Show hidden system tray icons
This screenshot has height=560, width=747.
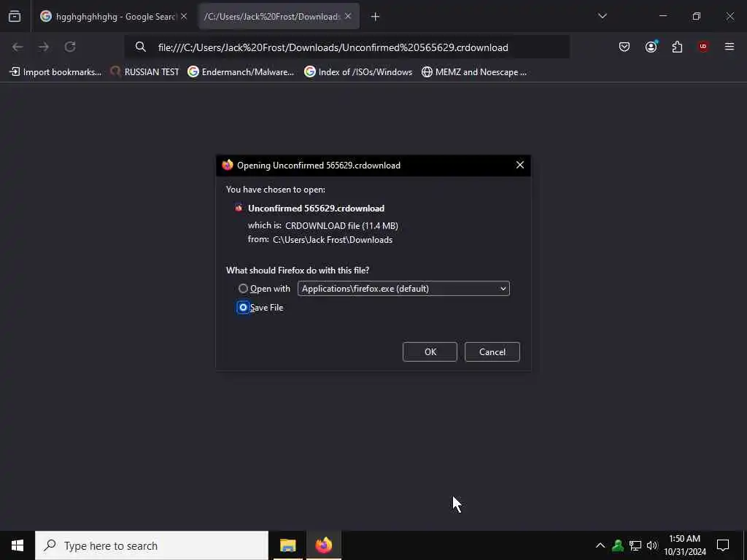tap(600, 545)
